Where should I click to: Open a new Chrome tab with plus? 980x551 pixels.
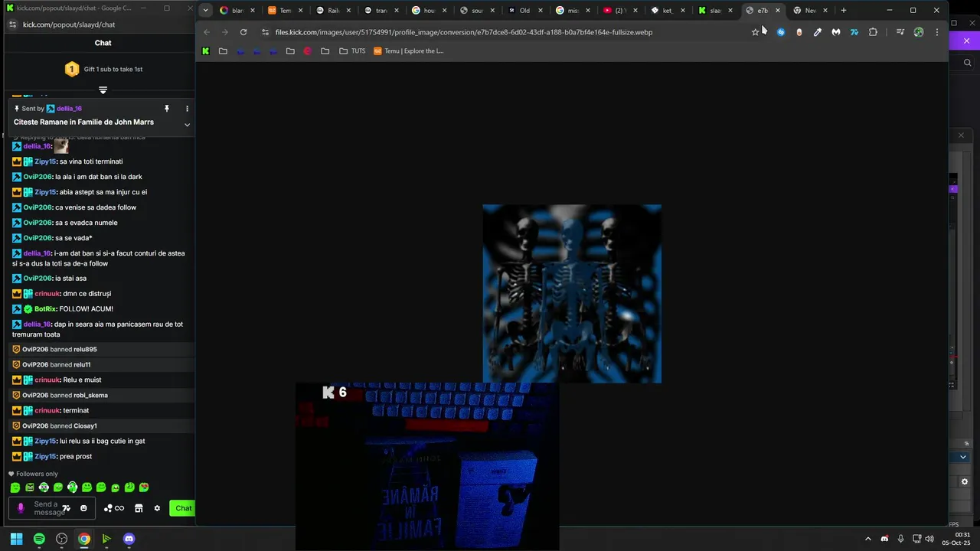pos(843,11)
